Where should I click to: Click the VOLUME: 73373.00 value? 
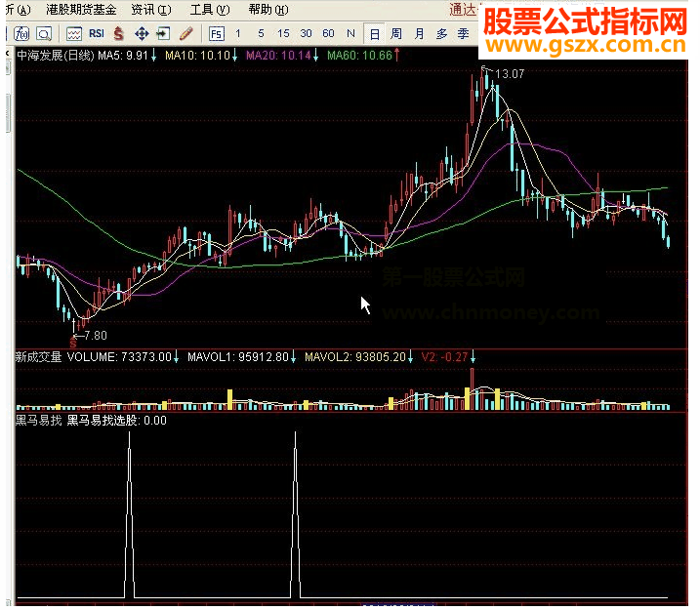click(x=119, y=357)
